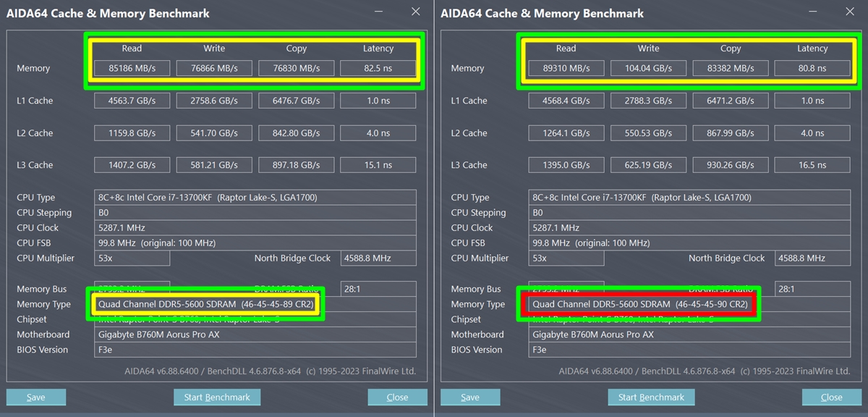
Task: Click left window Memory Read 85186 MB/s field
Action: 132,68
